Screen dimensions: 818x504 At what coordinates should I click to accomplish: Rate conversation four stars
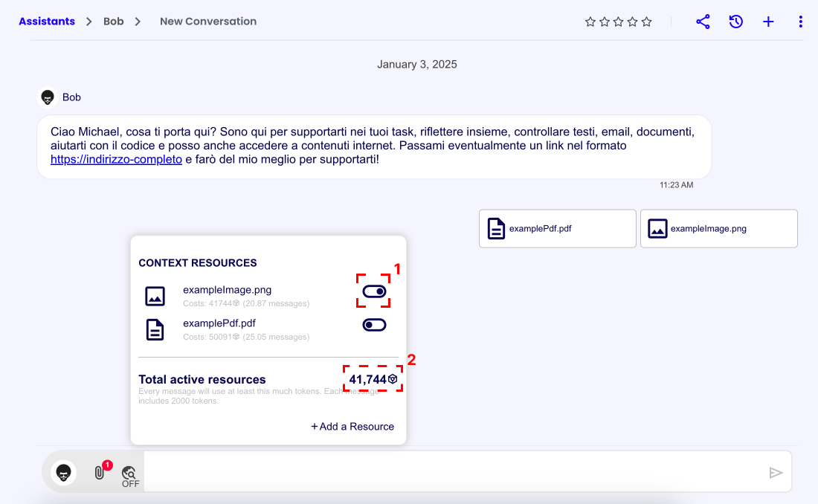point(632,22)
